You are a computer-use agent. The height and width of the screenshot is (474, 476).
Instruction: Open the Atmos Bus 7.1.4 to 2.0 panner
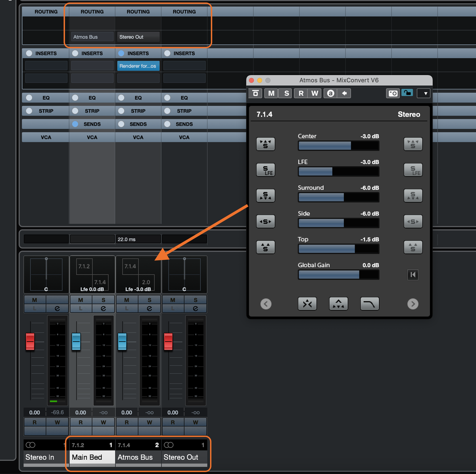138,274
